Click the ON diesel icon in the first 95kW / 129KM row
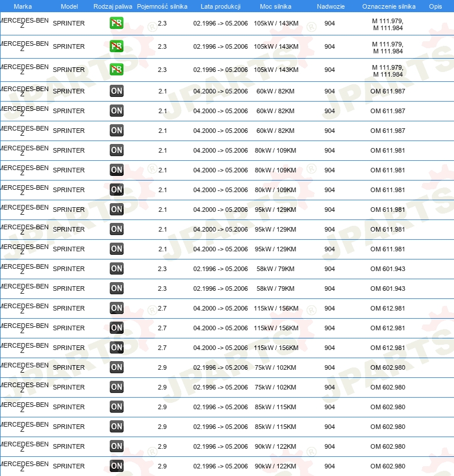 [x=117, y=209]
